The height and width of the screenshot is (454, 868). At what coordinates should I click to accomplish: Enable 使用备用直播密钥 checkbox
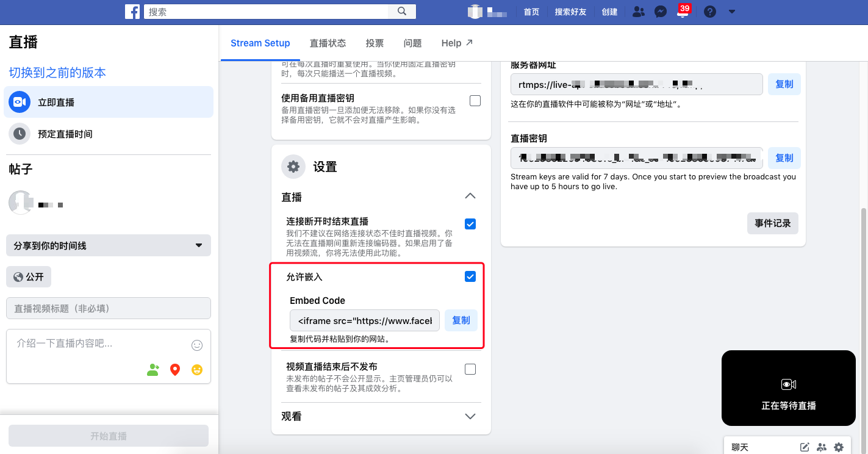(475, 100)
